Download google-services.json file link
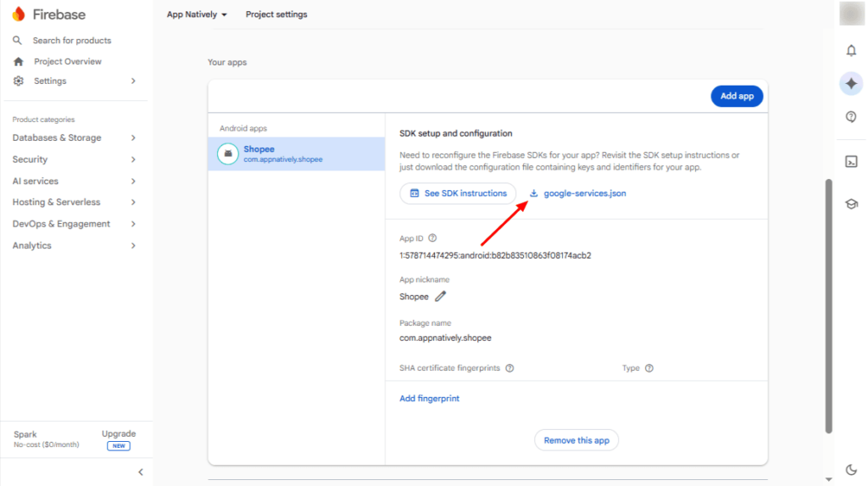Image resolution: width=868 pixels, height=486 pixels. (585, 193)
